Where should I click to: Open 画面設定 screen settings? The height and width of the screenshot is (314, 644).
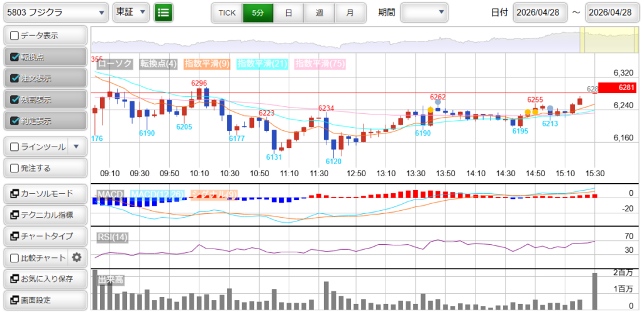pos(45,300)
